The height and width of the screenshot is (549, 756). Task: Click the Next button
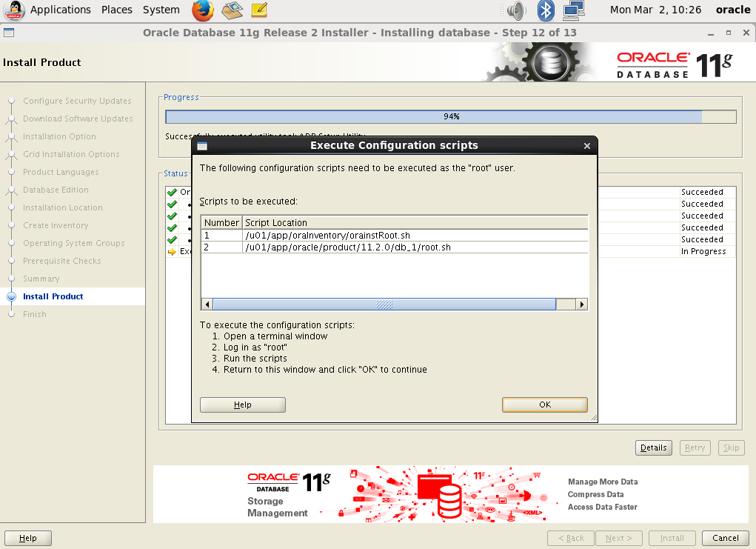point(618,538)
